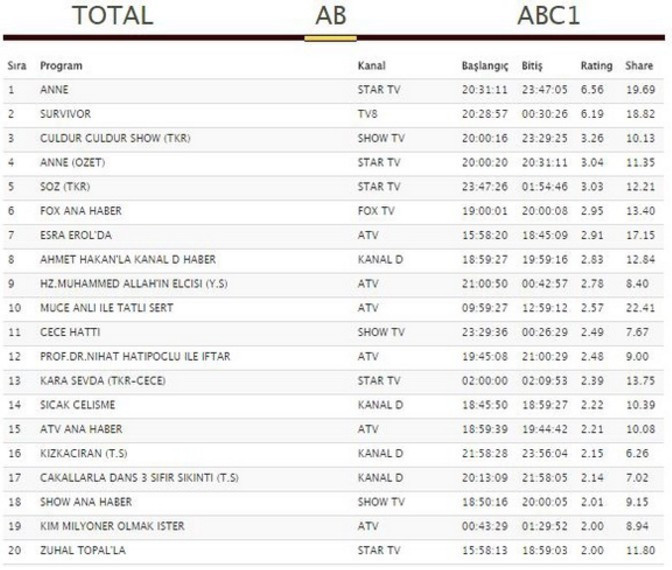Click the Sıra column header
This screenshot has height=570, width=672.
[17, 66]
